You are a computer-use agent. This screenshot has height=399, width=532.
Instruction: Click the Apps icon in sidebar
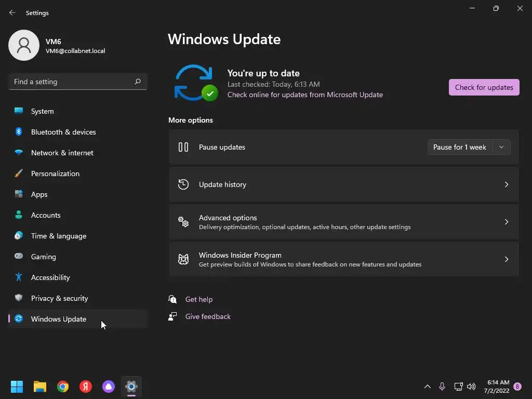[x=19, y=194]
